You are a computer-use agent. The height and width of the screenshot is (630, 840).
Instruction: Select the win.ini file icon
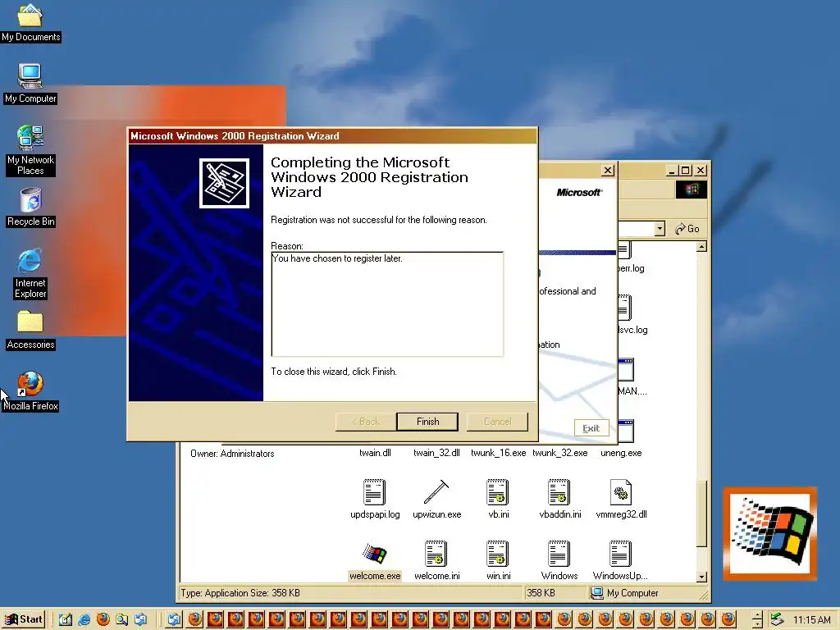click(x=498, y=554)
